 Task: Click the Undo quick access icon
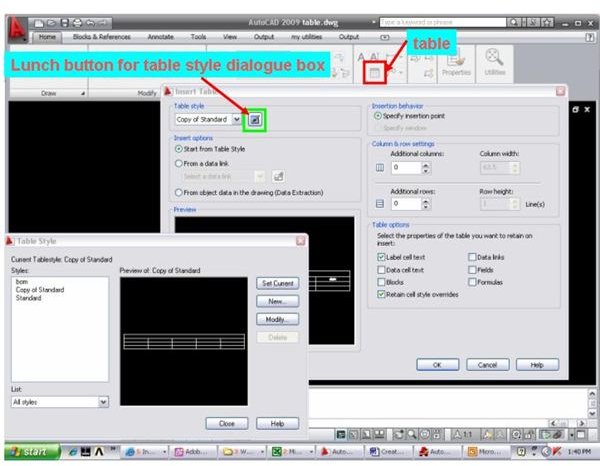[90, 23]
